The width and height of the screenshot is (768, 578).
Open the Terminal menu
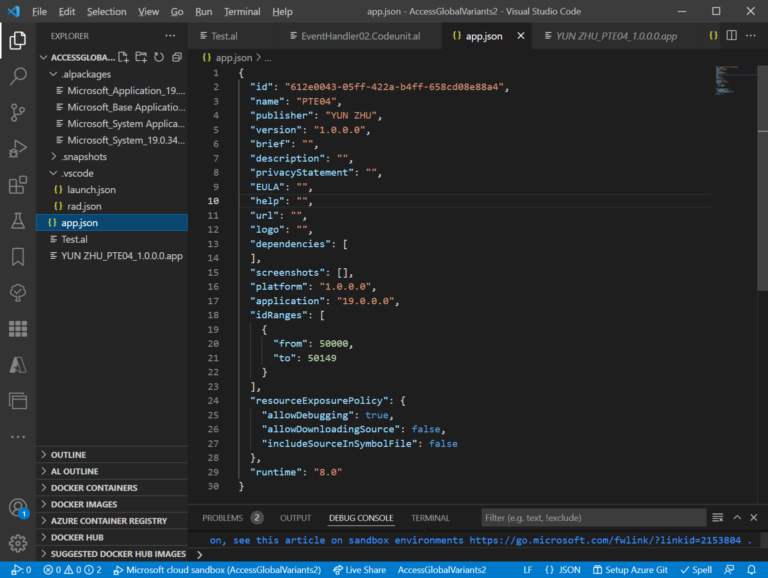pyautogui.click(x=241, y=12)
